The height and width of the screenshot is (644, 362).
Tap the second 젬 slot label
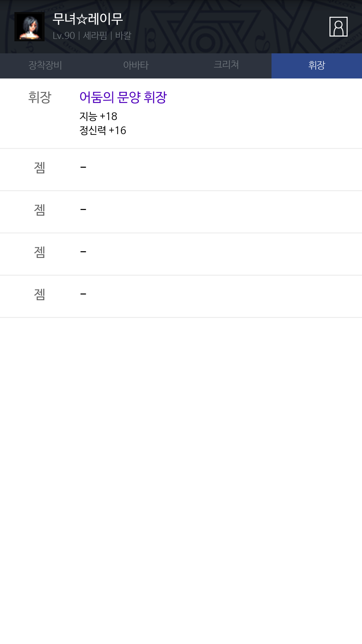pos(40,209)
